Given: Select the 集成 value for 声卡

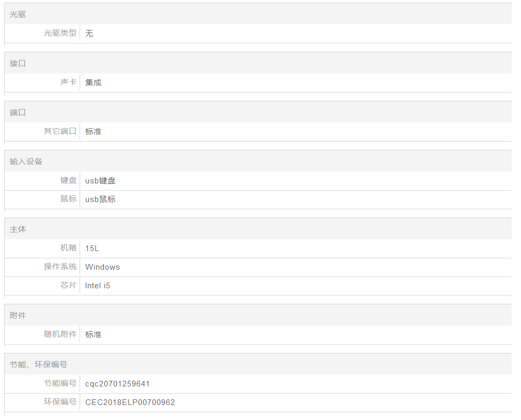Looking at the screenshot, I should tap(94, 83).
